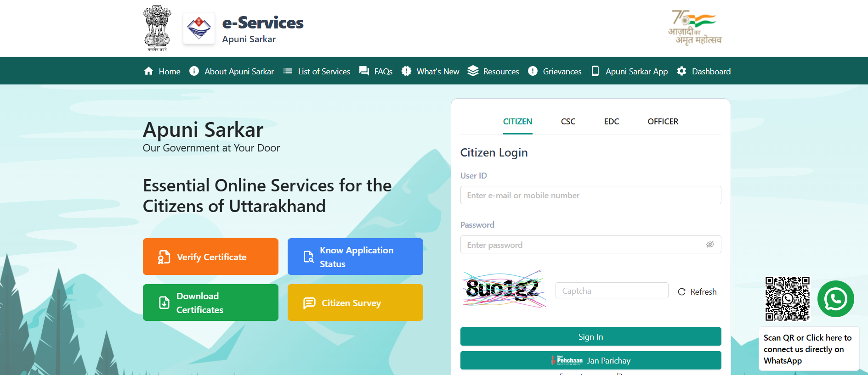Click the FAQs chat bubble icon
868x375 pixels.
(364, 71)
